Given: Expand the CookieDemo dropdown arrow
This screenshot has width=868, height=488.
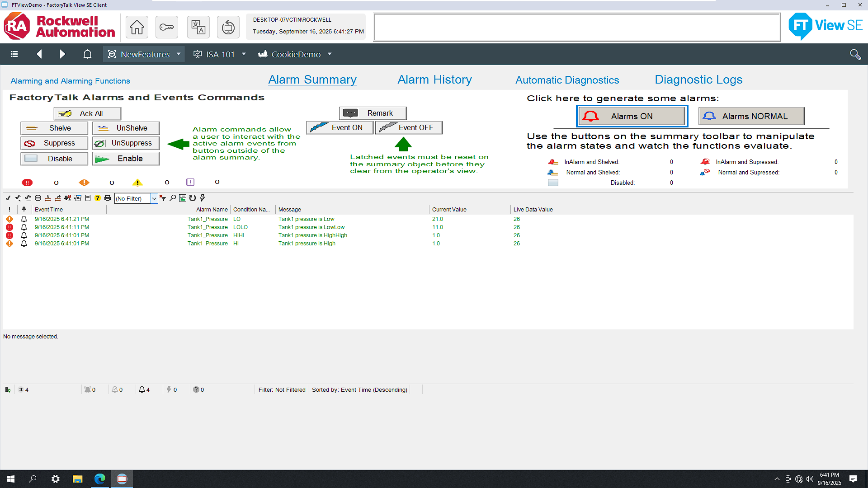Looking at the screenshot, I should pyautogui.click(x=330, y=54).
